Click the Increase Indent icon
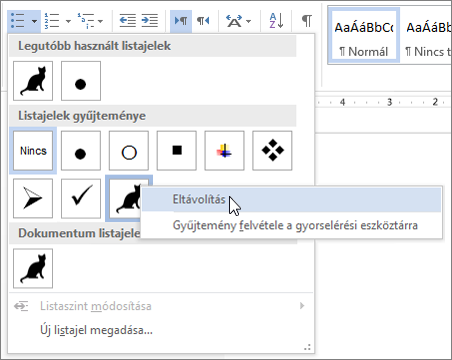This screenshot has width=452, height=360. (x=149, y=21)
